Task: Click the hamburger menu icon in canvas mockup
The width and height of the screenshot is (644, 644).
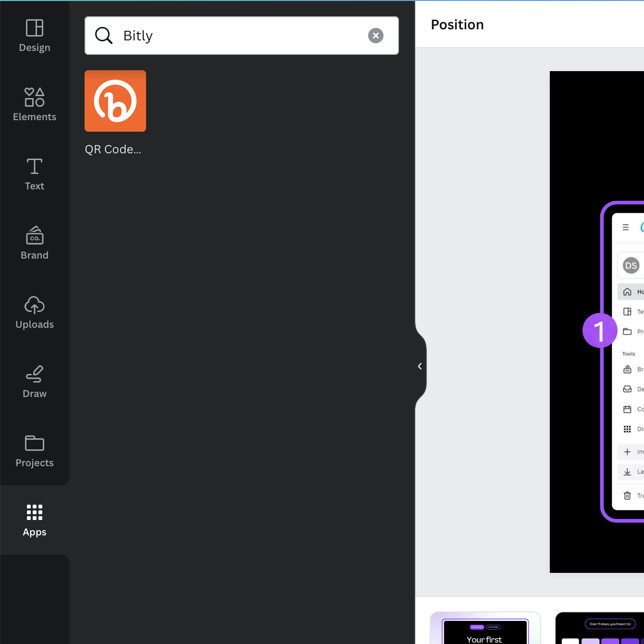Action: coord(626,227)
